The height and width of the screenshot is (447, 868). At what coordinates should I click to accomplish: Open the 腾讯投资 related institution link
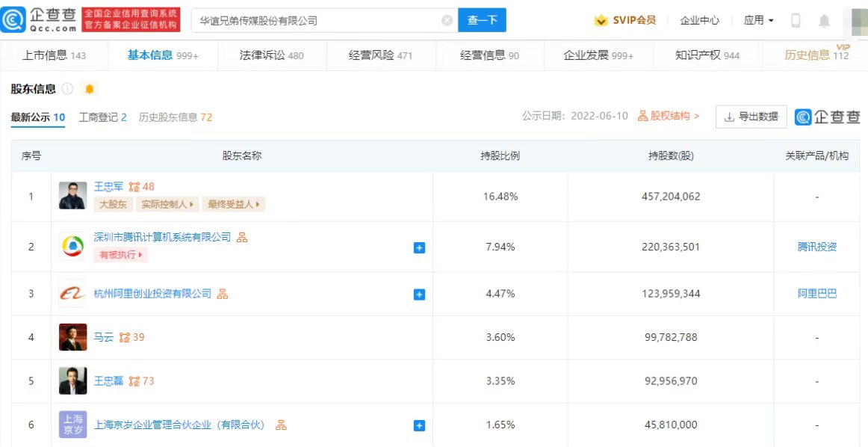[x=817, y=247]
